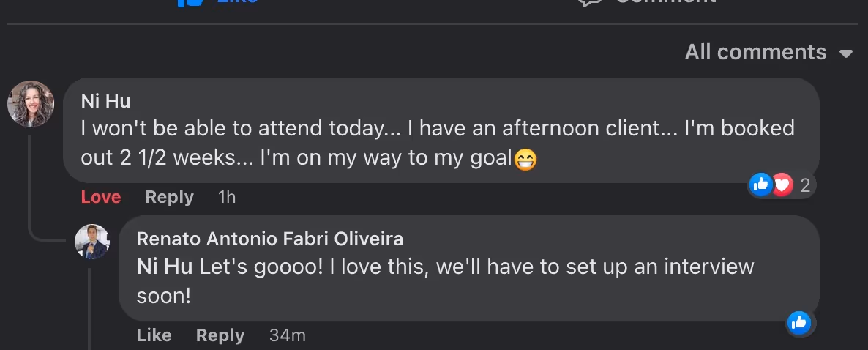Click the blue thumbs-up reaction icon on Ni Hu's comment
The height and width of the screenshot is (350, 868).
pos(761,185)
